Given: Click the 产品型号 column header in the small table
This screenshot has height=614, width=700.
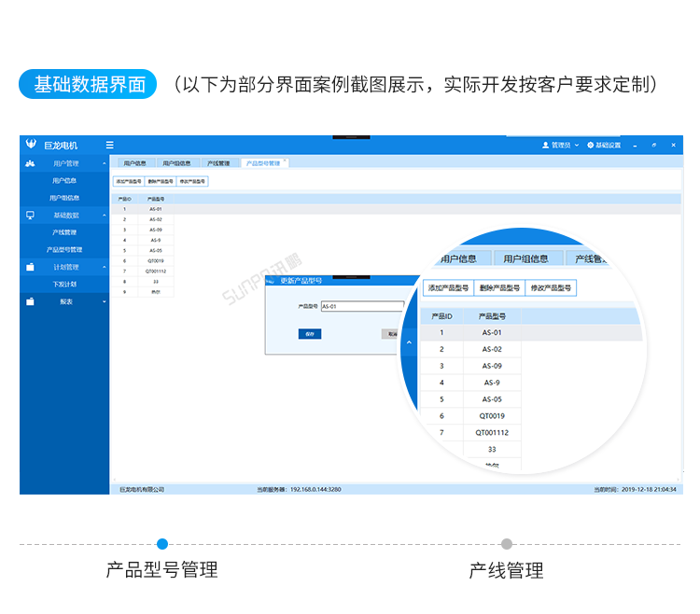Looking at the screenshot, I should pyautogui.click(x=156, y=199).
